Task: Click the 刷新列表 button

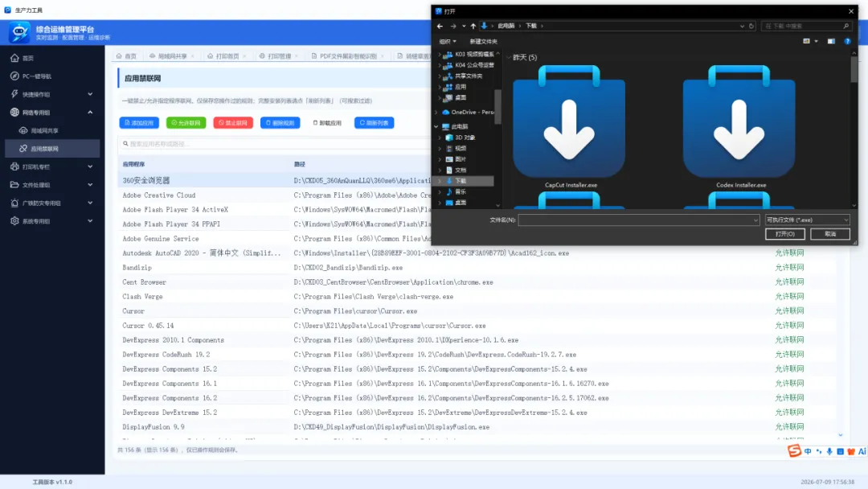Action: [375, 123]
